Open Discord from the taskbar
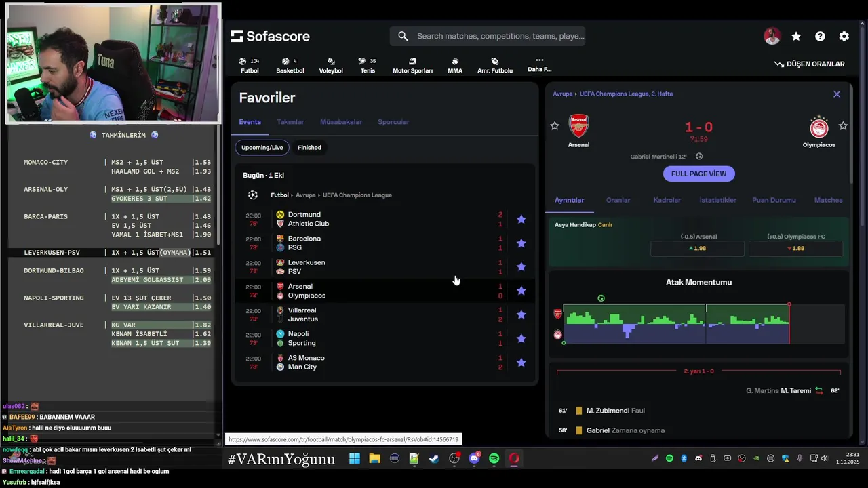The width and height of the screenshot is (868, 488). 474,459
